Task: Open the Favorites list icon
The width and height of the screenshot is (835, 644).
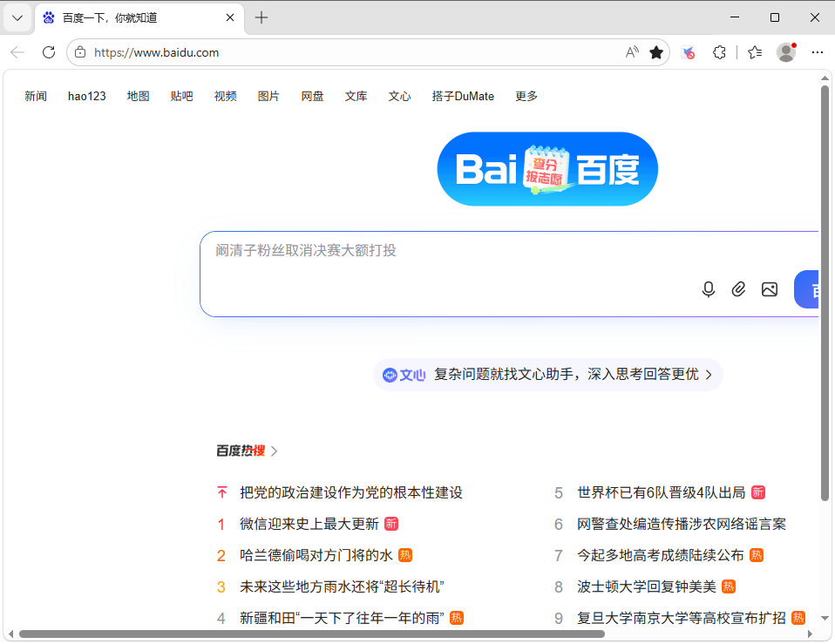Action: 755,52
